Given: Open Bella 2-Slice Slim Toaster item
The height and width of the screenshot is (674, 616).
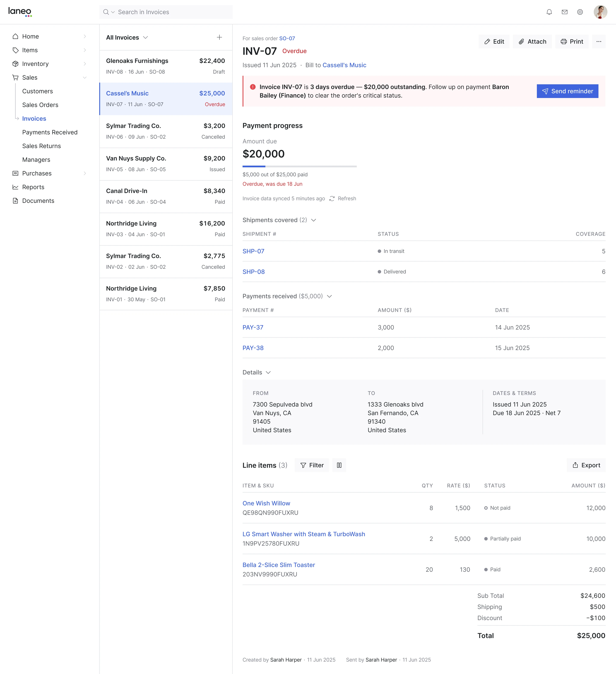Looking at the screenshot, I should (x=279, y=565).
